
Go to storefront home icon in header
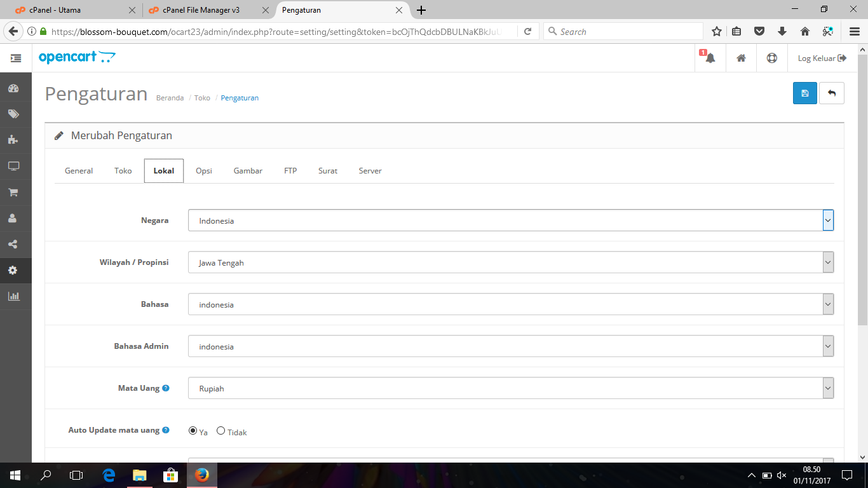click(741, 58)
